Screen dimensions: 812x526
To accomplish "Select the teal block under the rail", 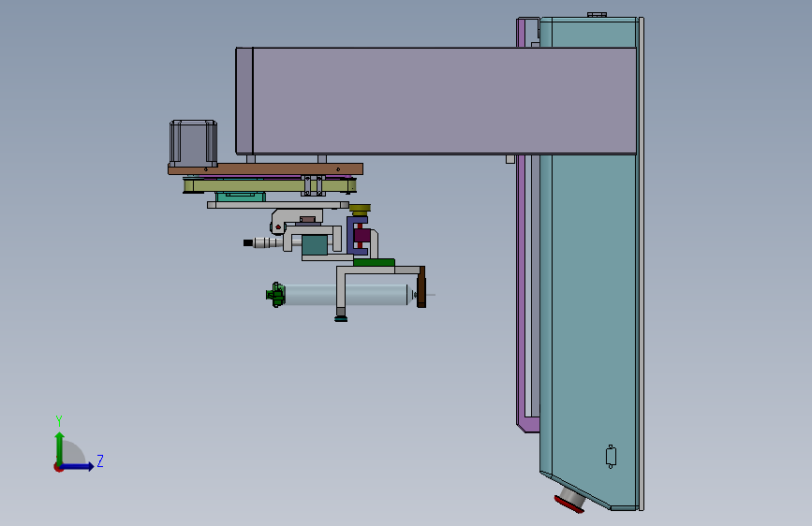I will click(x=241, y=197).
